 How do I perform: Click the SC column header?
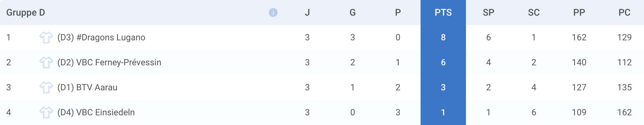(x=534, y=12)
